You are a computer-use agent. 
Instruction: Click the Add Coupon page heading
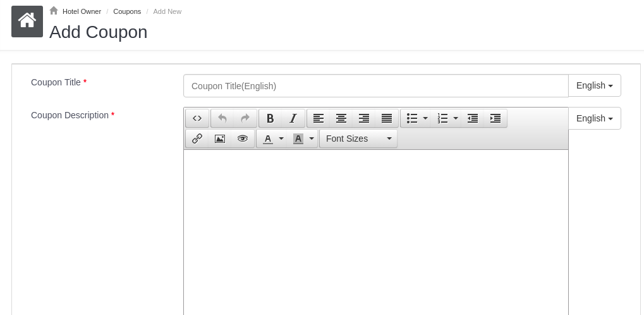pos(98,32)
